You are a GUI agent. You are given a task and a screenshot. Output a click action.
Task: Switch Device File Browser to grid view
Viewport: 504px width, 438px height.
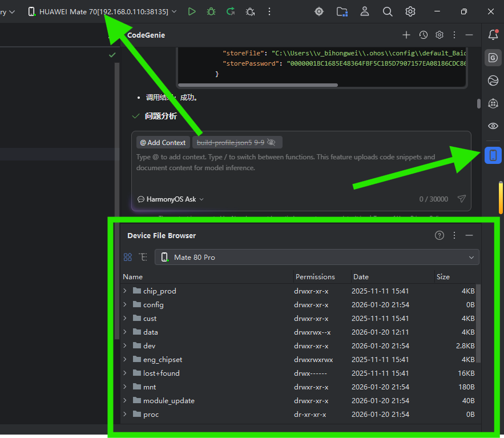(128, 257)
